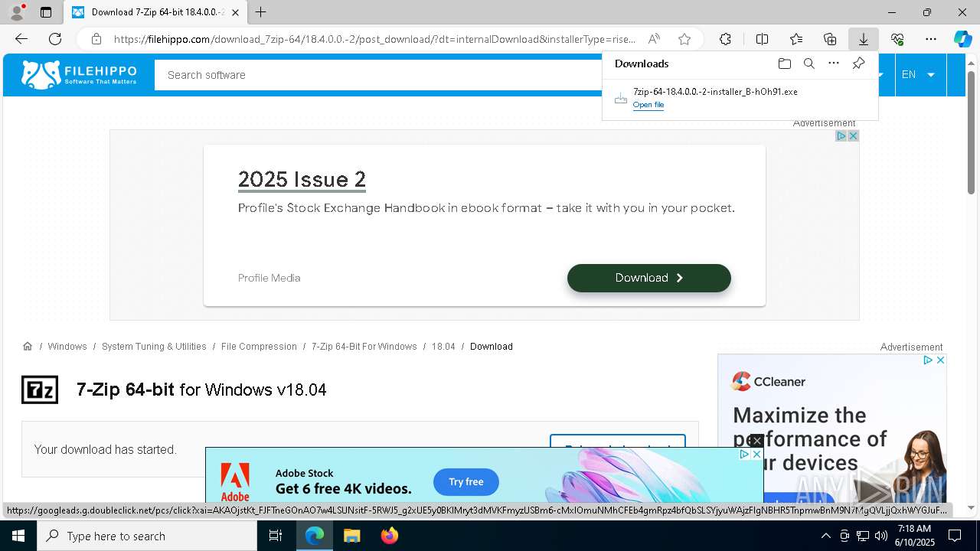Click the browser Back arrow
The image size is (980, 551).
point(21,39)
